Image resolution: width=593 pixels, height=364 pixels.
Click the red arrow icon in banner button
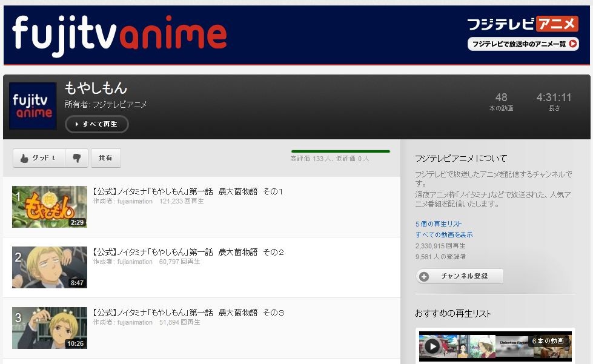[x=574, y=44]
